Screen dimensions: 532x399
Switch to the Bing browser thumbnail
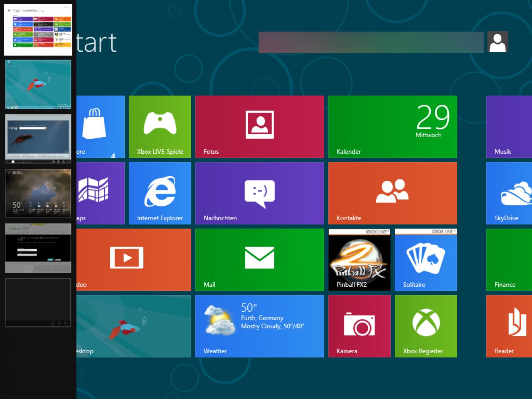[x=38, y=139]
